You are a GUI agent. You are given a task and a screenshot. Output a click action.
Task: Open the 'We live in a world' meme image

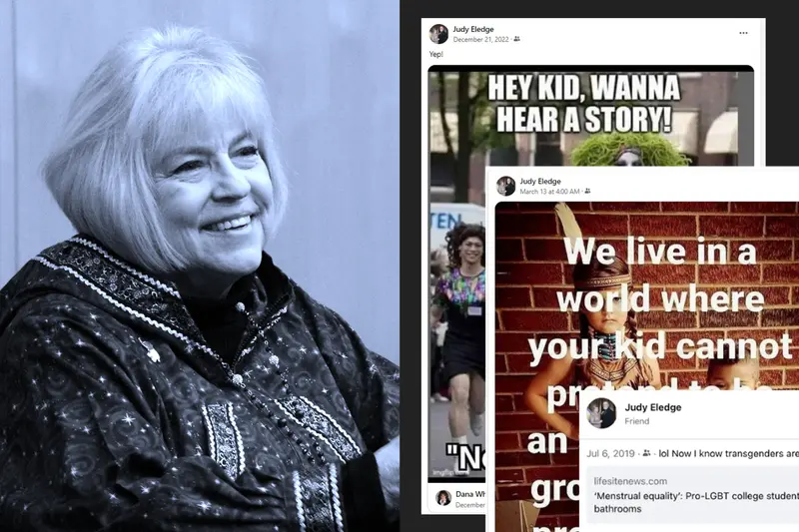pyautogui.click(x=647, y=295)
